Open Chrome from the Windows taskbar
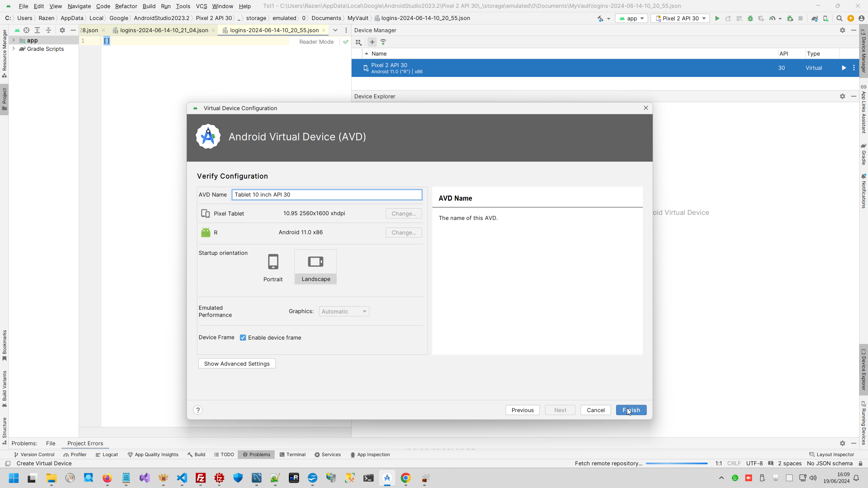This screenshot has width=868, height=488. tap(406, 478)
